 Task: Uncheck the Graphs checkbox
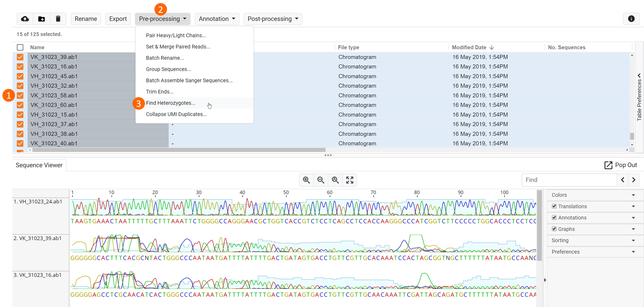554,229
